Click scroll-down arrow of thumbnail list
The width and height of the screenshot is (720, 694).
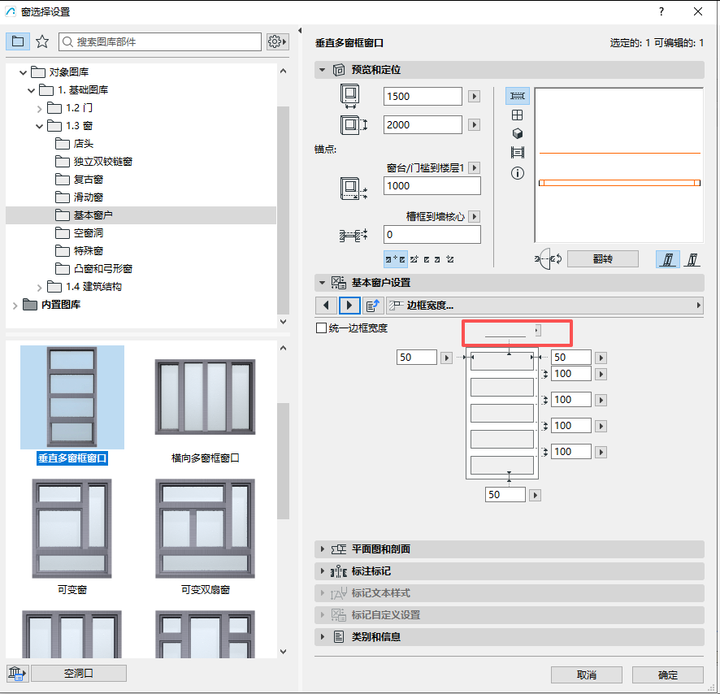point(283,651)
